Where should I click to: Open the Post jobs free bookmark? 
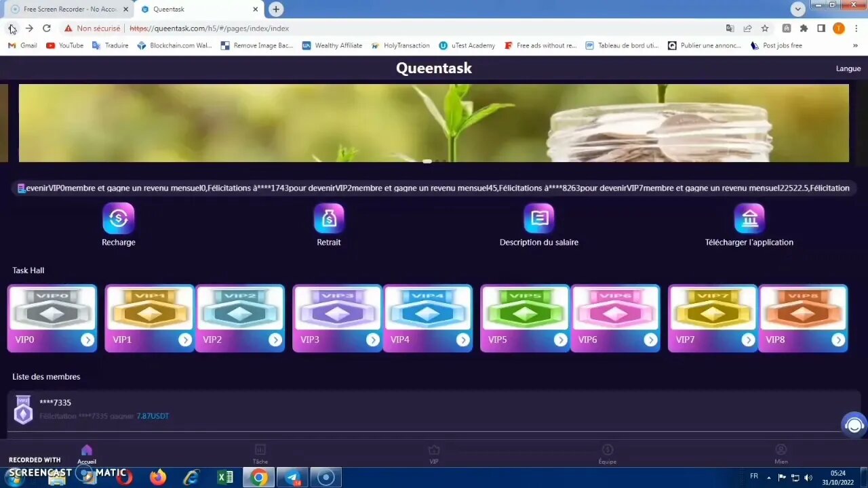pos(776,45)
